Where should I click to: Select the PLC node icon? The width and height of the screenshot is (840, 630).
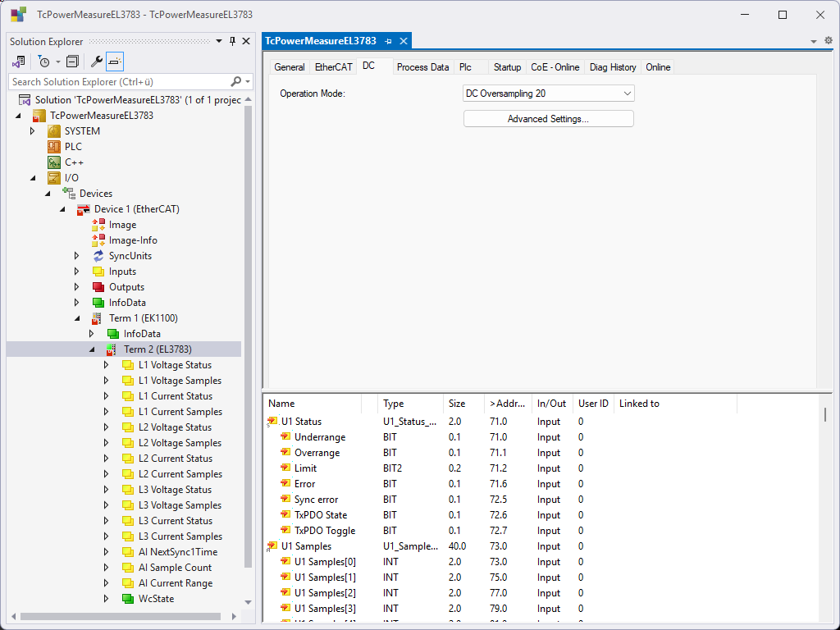point(54,147)
